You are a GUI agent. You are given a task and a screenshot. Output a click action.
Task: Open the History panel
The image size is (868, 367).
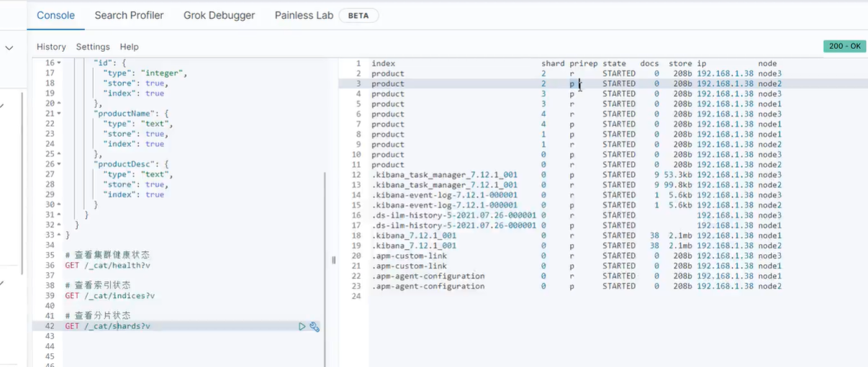coord(51,47)
